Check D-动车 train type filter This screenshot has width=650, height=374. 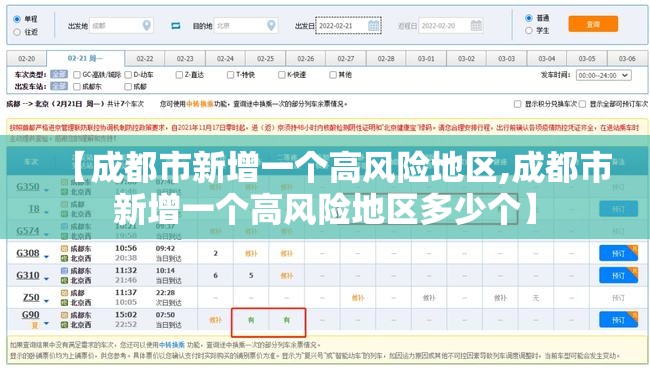click(128, 75)
